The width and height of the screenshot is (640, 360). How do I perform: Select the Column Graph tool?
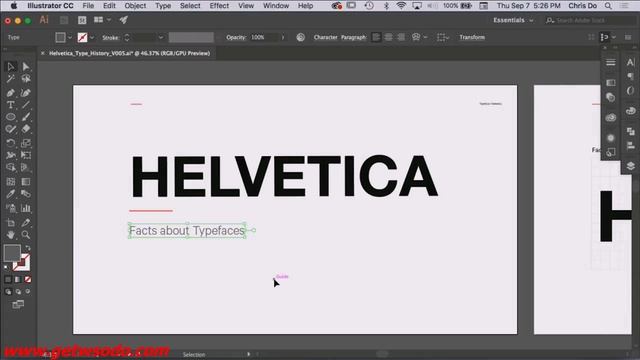26,208
